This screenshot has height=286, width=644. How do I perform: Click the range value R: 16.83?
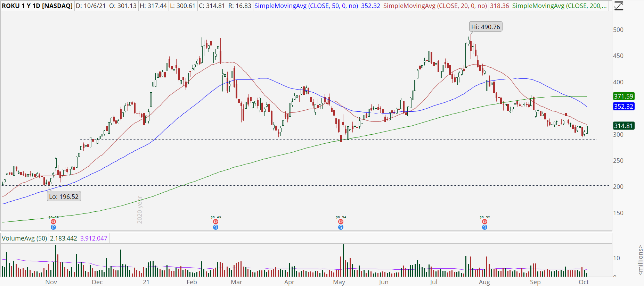coord(239,6)
